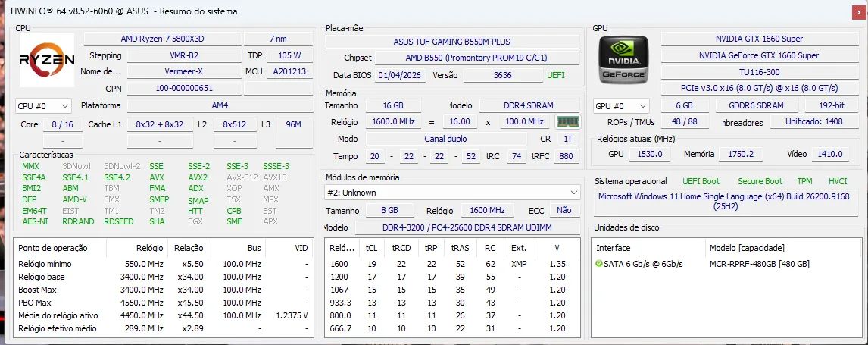Click the 'Unificado: 1408' shaders field
Viewport: 868px width, 345px height.
pyautogui.click(x=813, y=122)
